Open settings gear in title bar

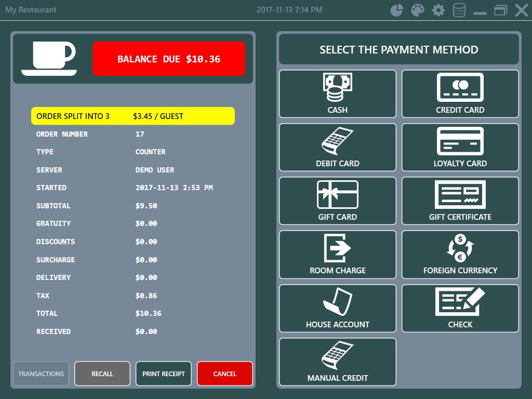coord(438,10)
